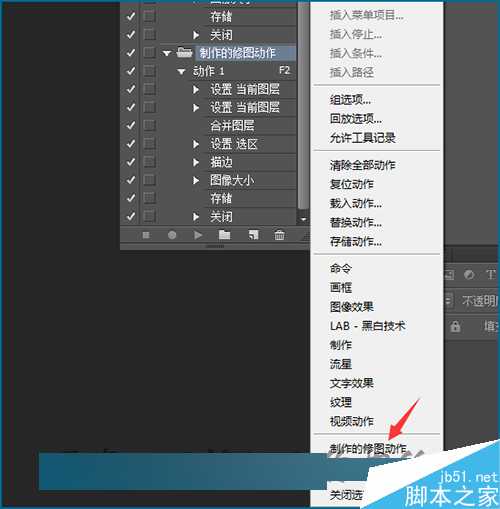Uncheck the 合并图层 step checkmark

pos(131,125)
